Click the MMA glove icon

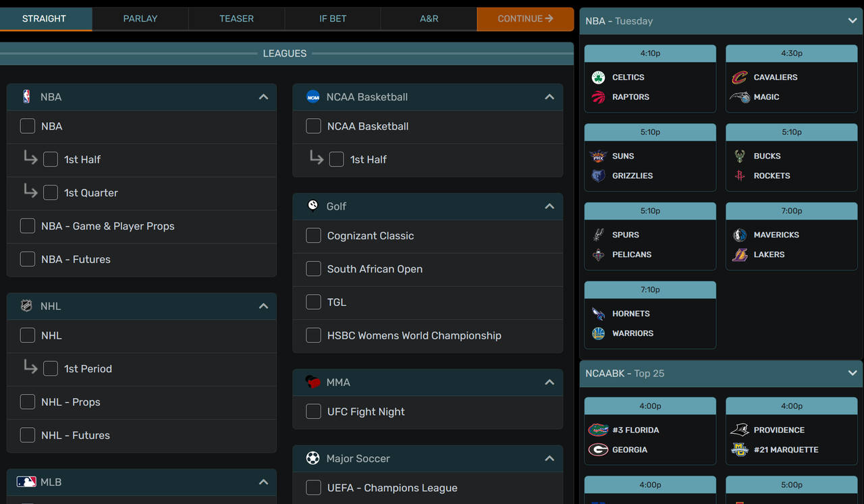click(x=313, y=382)
